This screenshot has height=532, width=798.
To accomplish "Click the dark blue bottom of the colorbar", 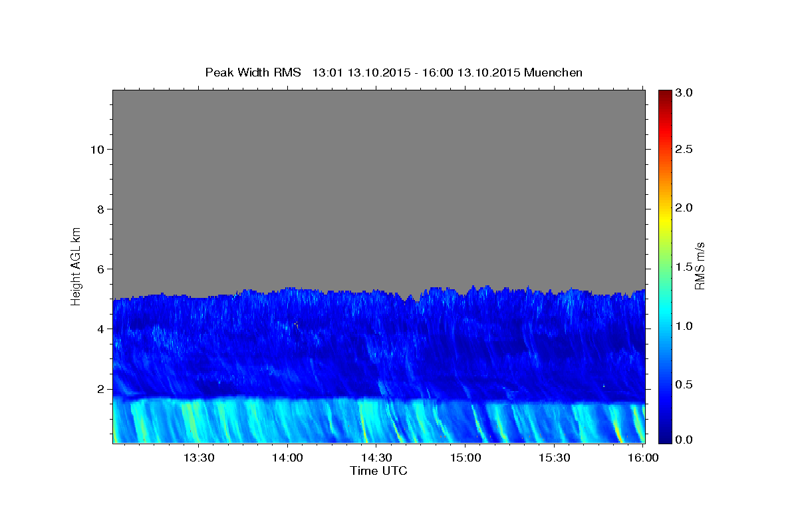I will (x=664, y=436).
